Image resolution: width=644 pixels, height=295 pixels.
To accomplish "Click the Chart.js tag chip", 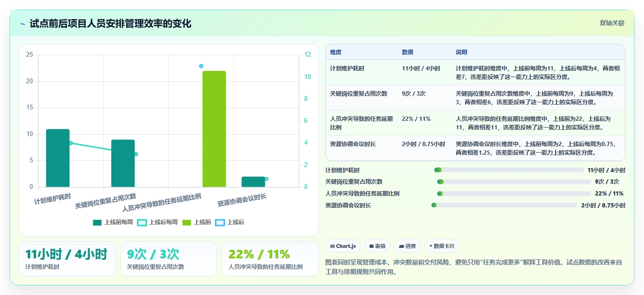I will 342,246.
